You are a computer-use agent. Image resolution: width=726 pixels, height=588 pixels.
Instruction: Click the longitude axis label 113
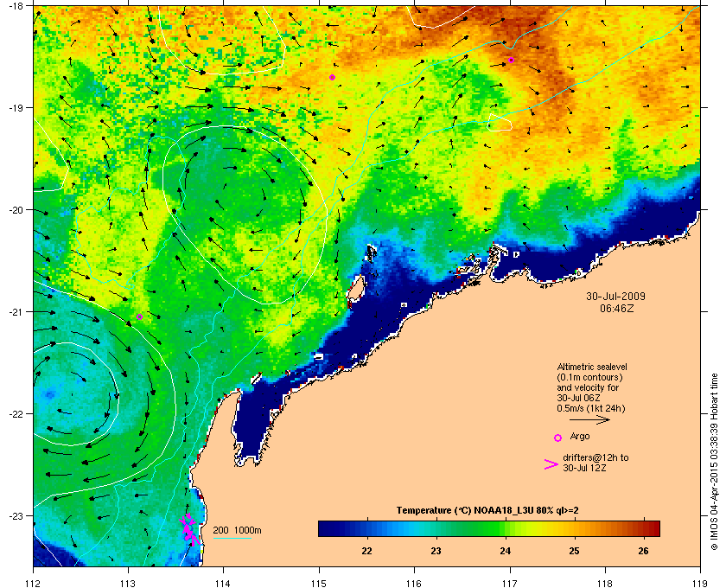point(128,584)
